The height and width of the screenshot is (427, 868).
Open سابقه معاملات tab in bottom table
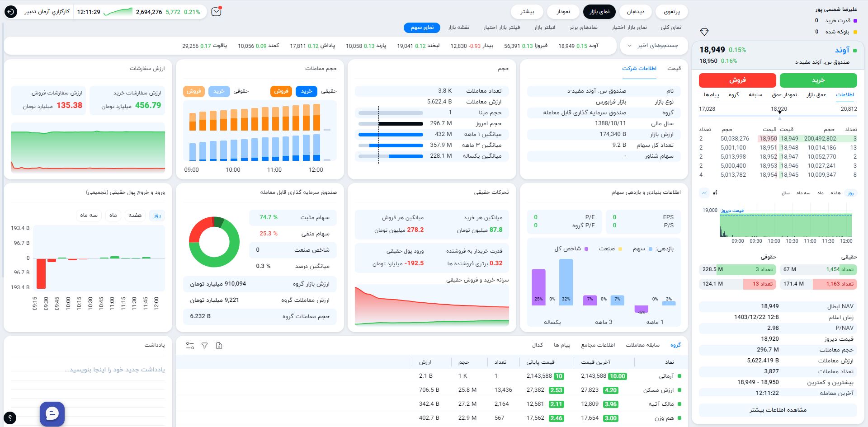click(x=642, y=345)
